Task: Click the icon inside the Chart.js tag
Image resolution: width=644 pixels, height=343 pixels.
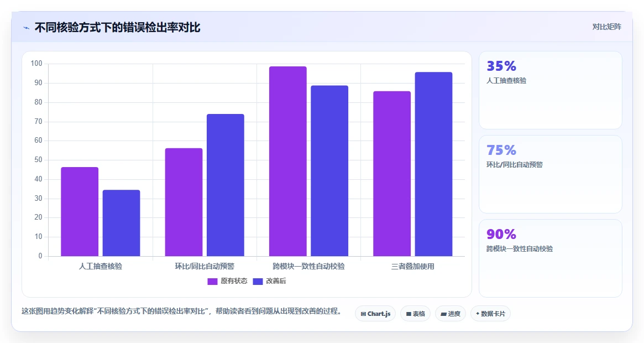Action: [x=363, y=314]
